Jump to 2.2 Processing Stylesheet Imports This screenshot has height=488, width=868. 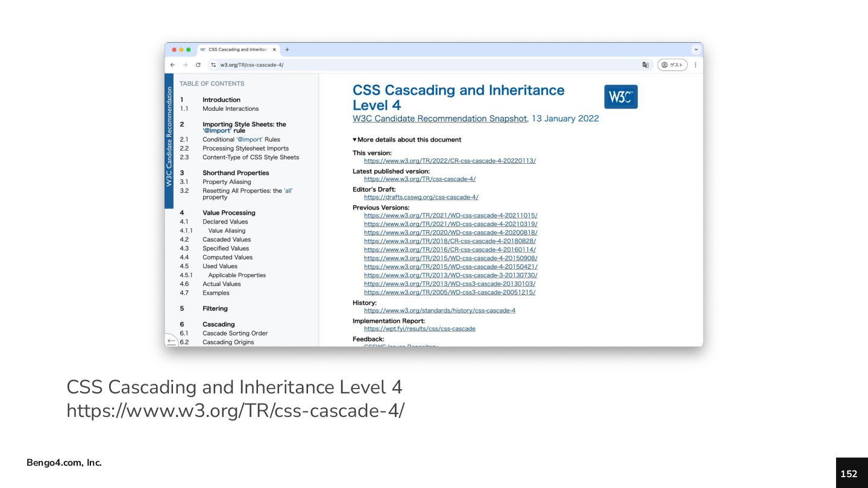(x=245, y=148)
